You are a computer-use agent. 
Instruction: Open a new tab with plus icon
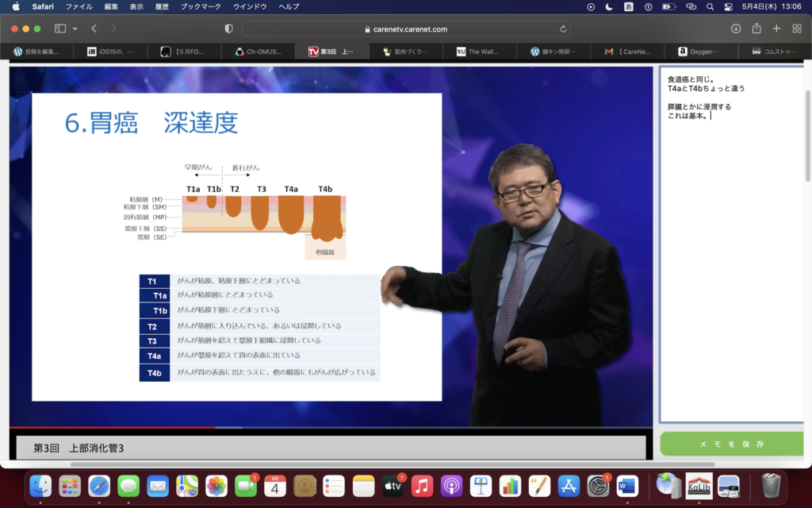[776, 29]
